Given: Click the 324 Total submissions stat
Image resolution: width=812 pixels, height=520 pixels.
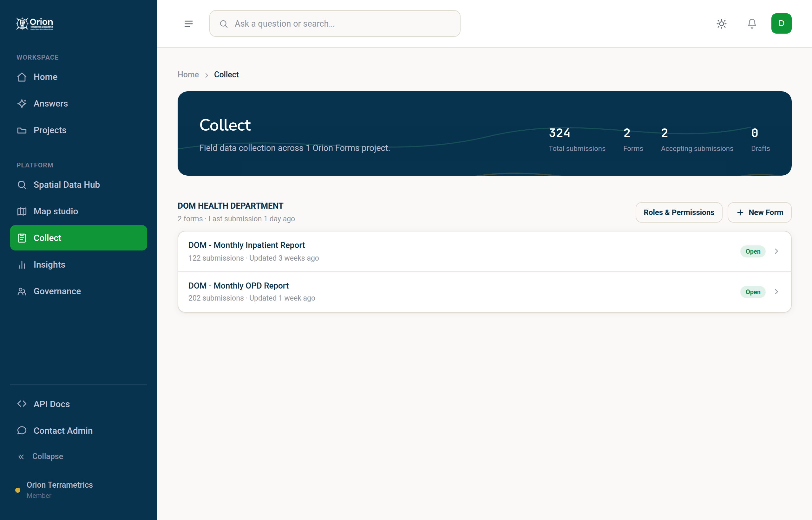Looking at the screenshot, I should pos(577,140).
